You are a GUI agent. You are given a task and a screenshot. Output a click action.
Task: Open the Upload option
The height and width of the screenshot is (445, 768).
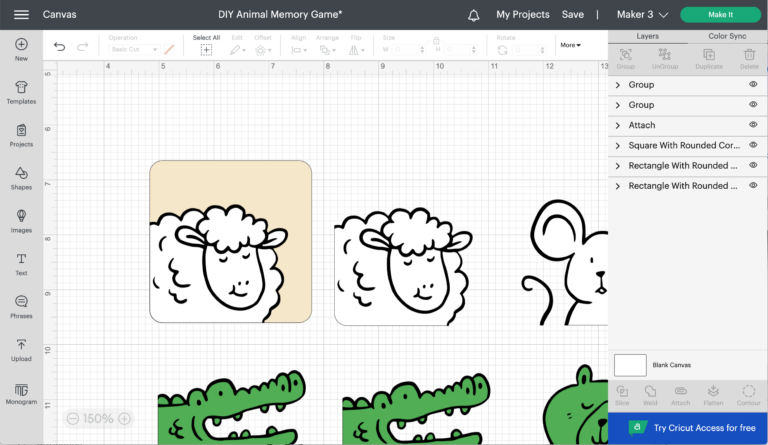pyautogui.click(x=21, y=349)
